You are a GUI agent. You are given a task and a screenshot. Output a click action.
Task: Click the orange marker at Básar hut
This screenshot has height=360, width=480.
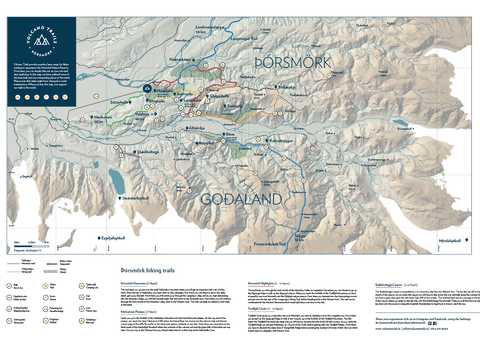(223, 141)
